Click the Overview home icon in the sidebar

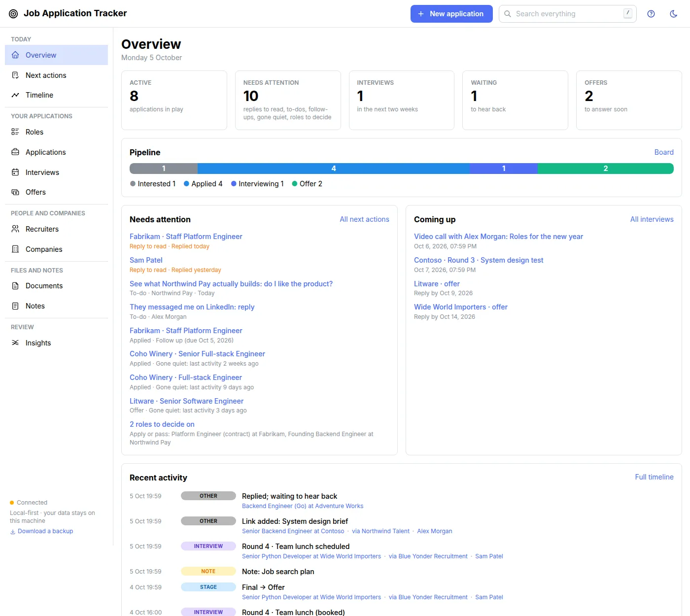pyautogui.click(x=15, y=55)
